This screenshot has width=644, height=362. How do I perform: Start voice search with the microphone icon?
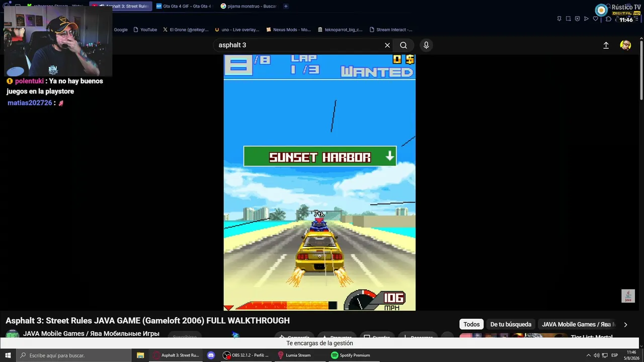(x=426, y=45)
